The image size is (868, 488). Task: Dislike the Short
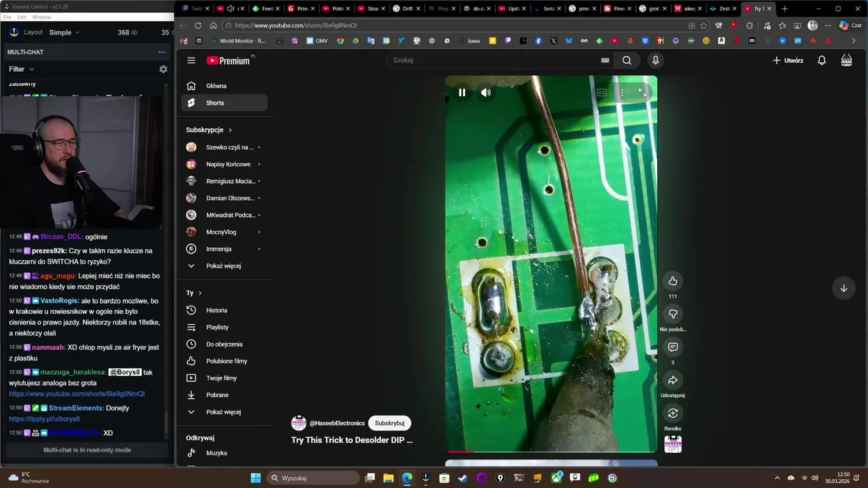pos(673,314)
